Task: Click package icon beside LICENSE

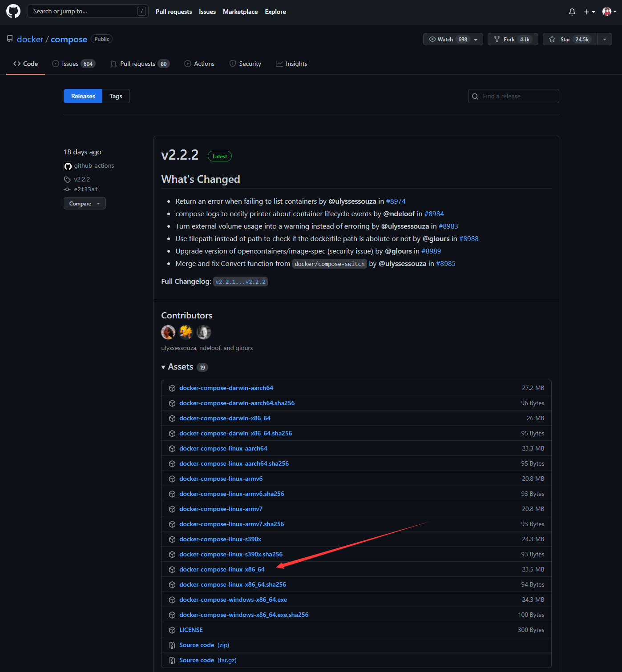Action: 172,630
